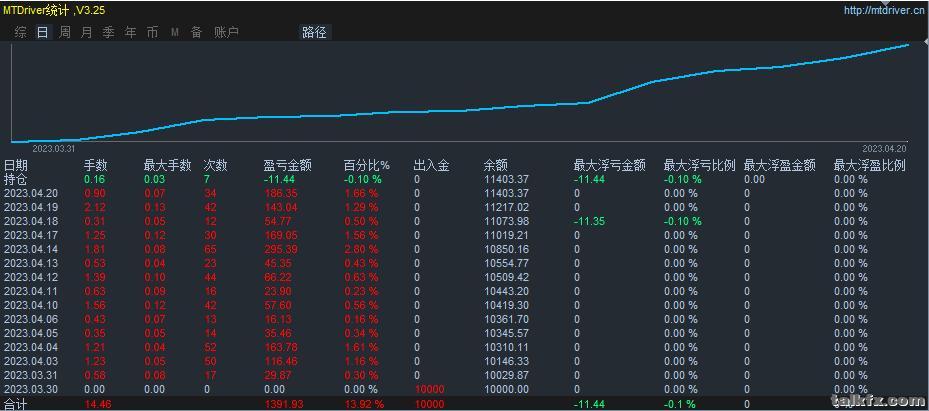Image resolution: width=929 pixels, height=411 pixels.
Task: Click chart end date label 2023.04.20
Action: click(x=885, y=149)
